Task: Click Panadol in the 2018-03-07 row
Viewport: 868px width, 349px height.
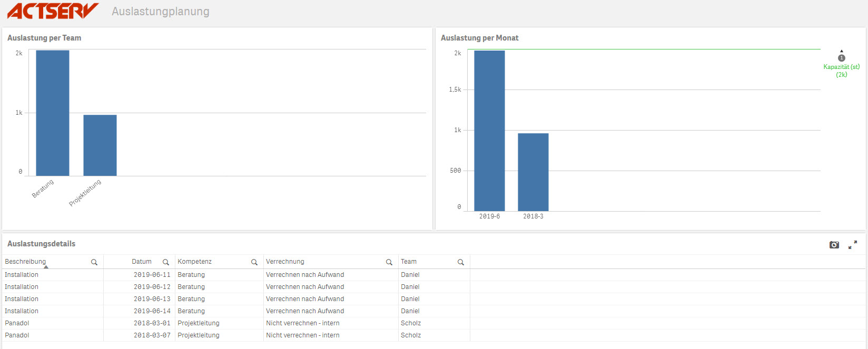Action: tap(17, 335)
